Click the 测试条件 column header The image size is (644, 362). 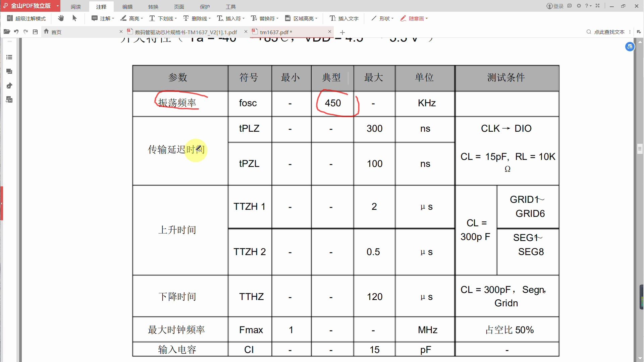pos(507,78)
